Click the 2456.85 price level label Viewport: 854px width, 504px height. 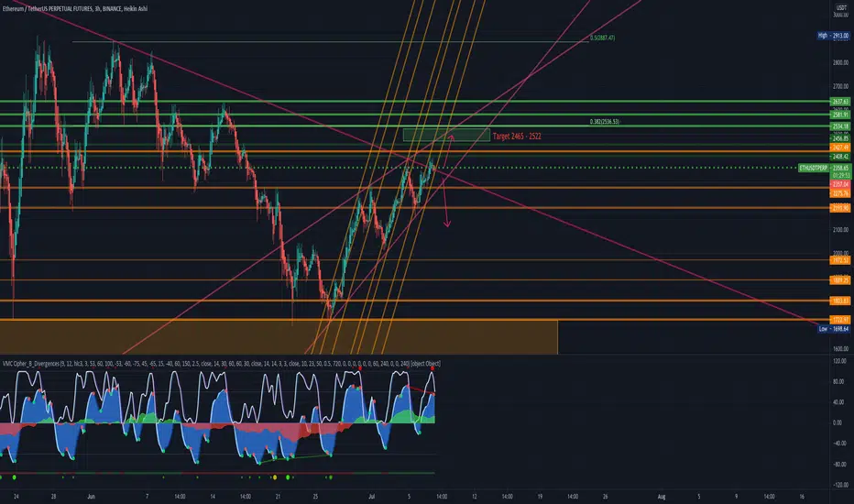(840, 138)
